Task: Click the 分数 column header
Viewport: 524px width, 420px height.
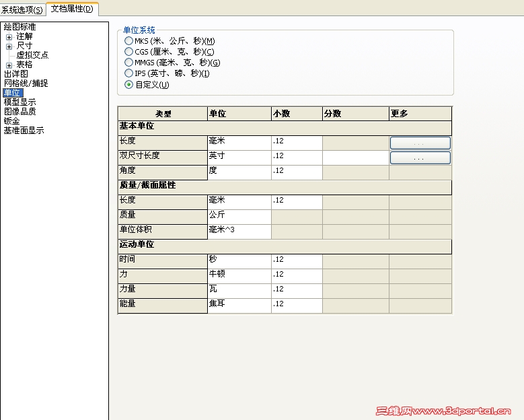Action: click(356, 114)
